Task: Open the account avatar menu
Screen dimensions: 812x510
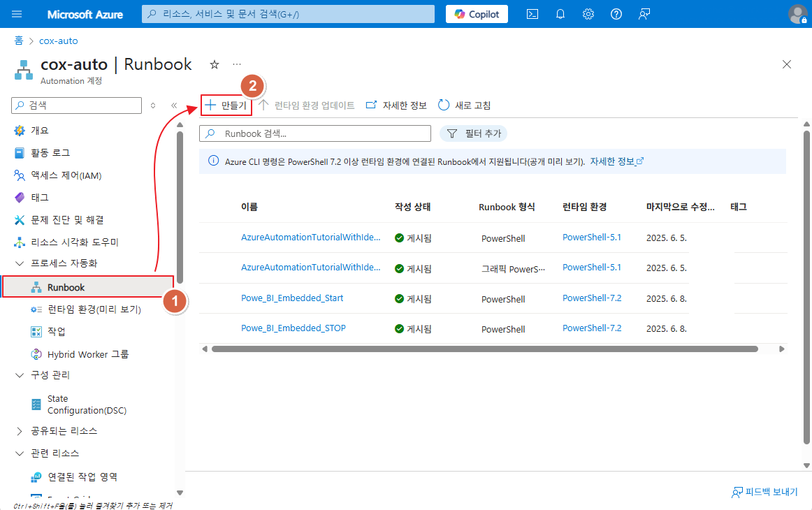Action: coord(797,14)
